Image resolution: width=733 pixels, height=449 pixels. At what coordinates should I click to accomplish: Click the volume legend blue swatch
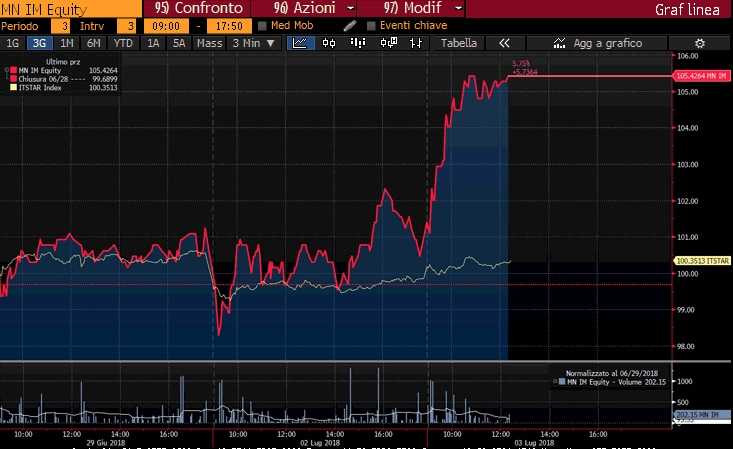[x=561, y=382]
